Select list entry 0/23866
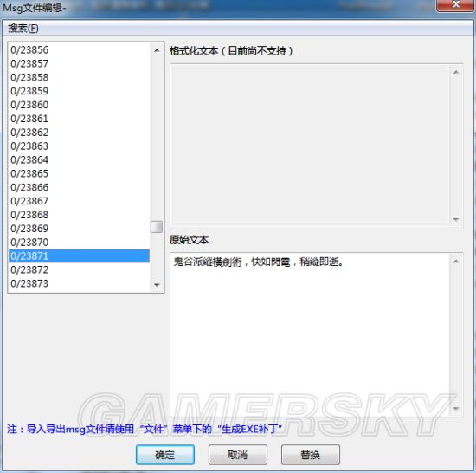Image resolution: width=476 pixels, height=473 pixels. (79, 187)
